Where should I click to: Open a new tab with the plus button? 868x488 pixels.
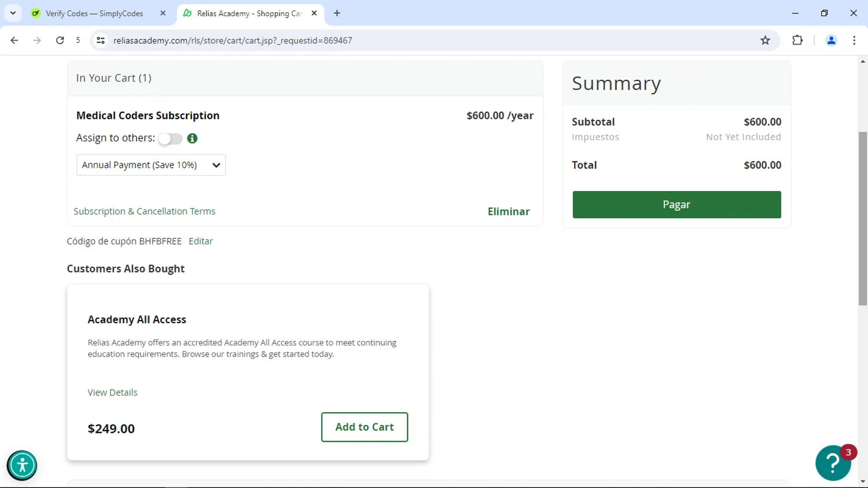coord(337,13)
